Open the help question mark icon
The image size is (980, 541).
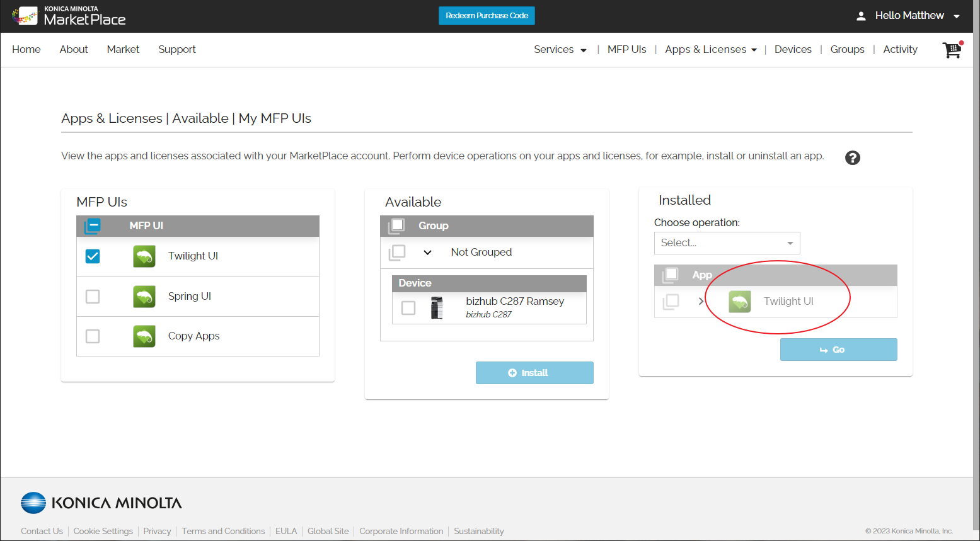(x=852, y=157)
